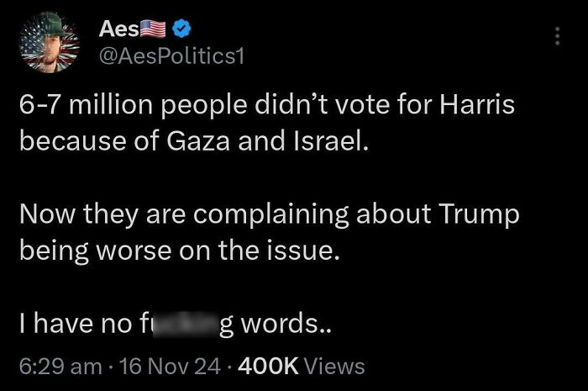The image size is (588, 391).
Task: Open the @AesPolitics1 handle link
Action: point(171,55)
